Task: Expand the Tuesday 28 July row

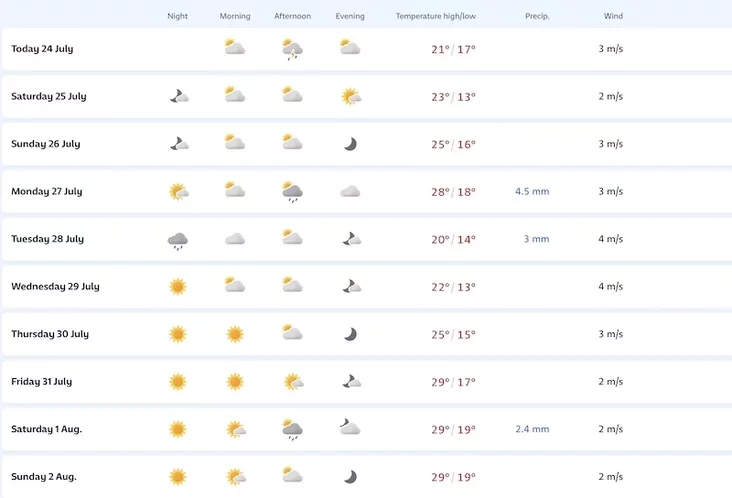Action: [x=367, y=239]
